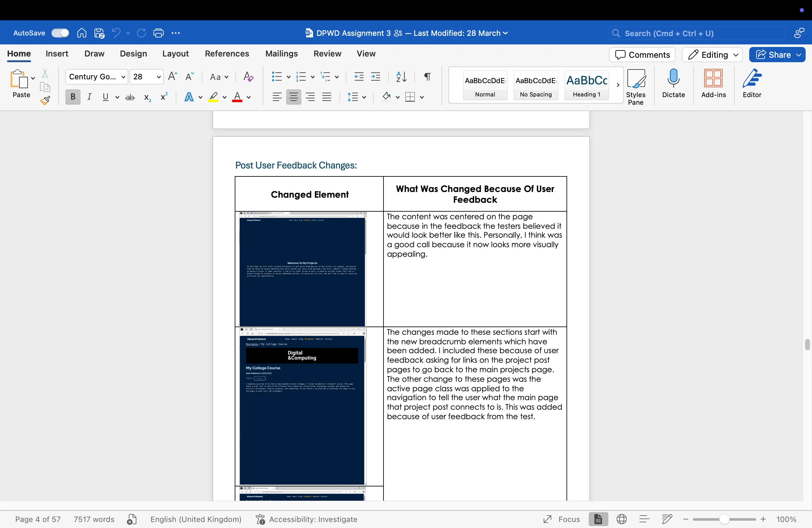Open the Comments panel
The width and height of the screenshot is (812, 528).
coord(642,54)
